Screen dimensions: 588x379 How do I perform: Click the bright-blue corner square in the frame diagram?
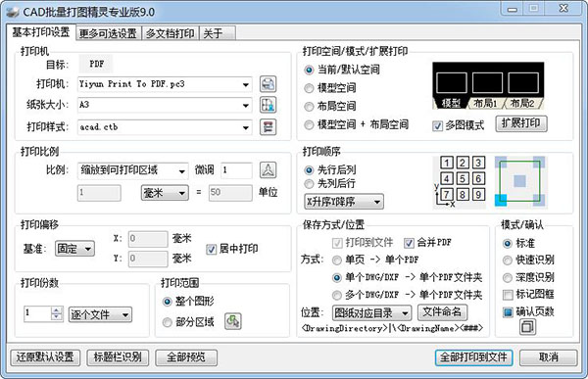coord(501,200)
